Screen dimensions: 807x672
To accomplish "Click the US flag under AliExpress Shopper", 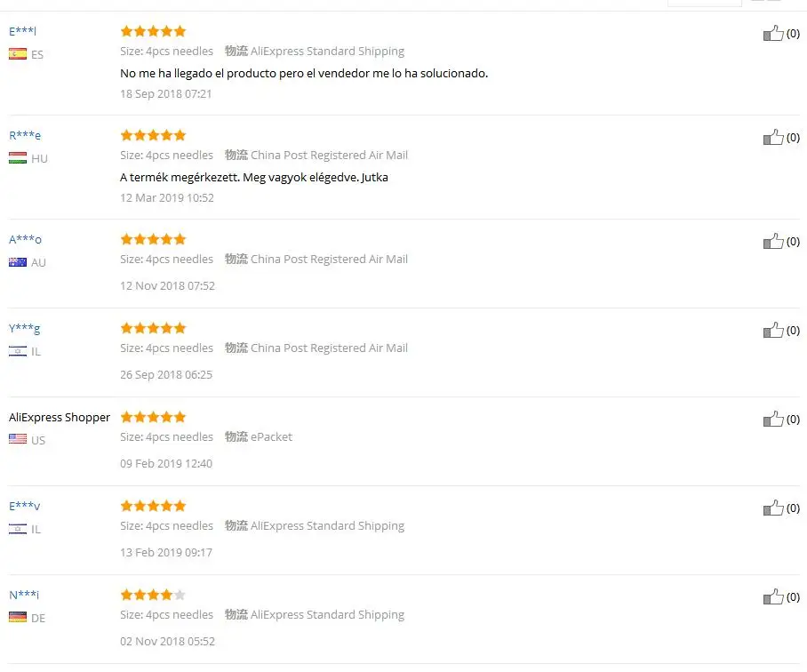I will point(18,439).
